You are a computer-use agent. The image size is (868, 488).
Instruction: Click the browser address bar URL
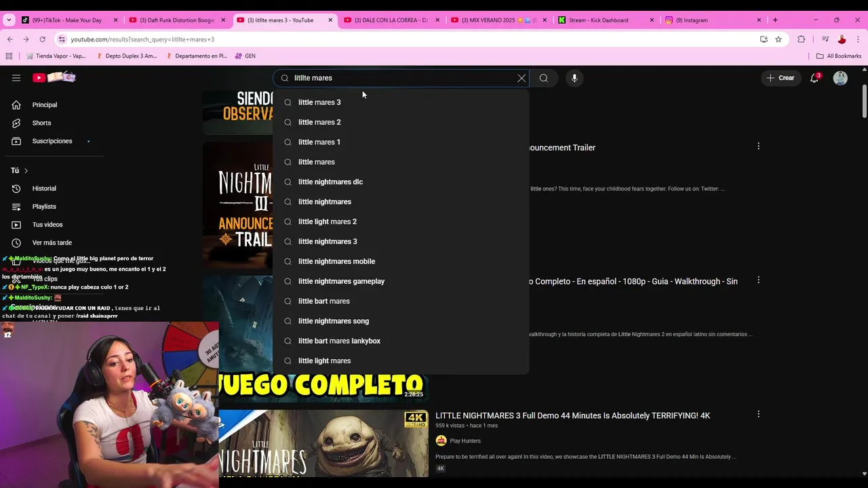point(142,39)
